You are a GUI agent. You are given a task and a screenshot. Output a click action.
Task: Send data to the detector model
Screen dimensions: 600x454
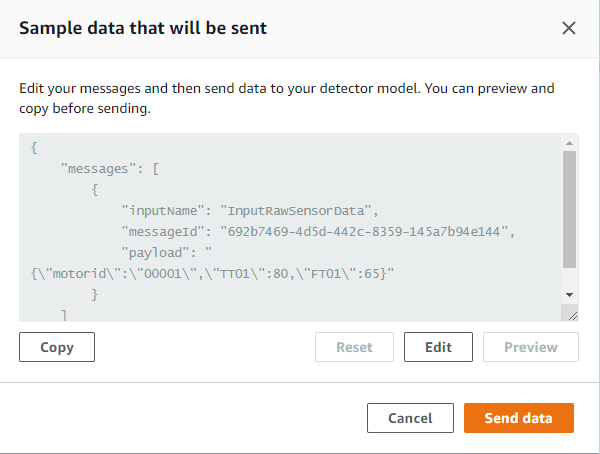pyautogui.click(x=518, y=418)
